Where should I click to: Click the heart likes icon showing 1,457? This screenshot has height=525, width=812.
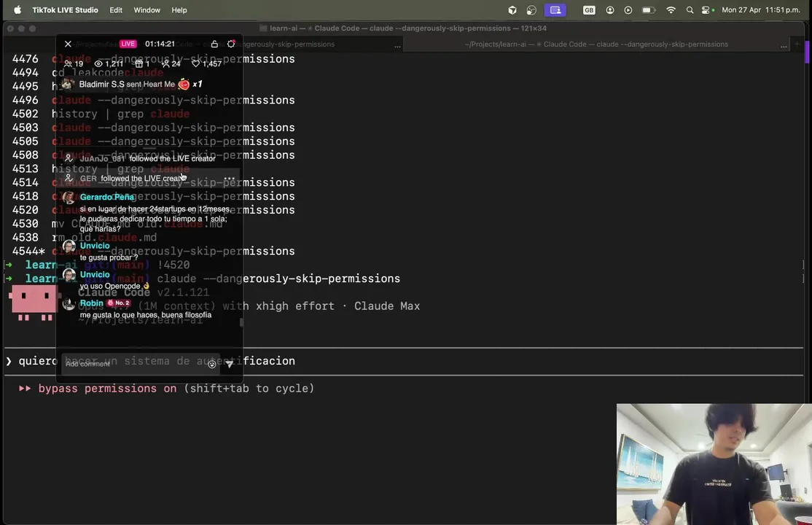[x=196, y=63]
